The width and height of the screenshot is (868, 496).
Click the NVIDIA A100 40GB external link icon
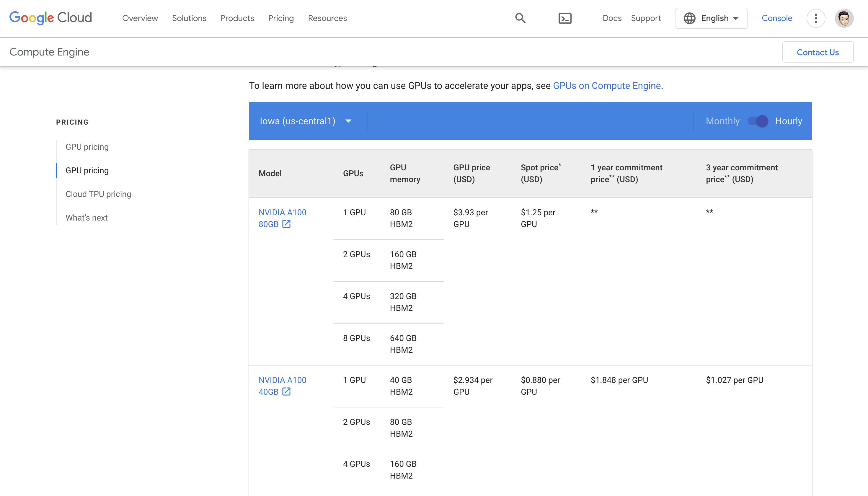point(286,391)
